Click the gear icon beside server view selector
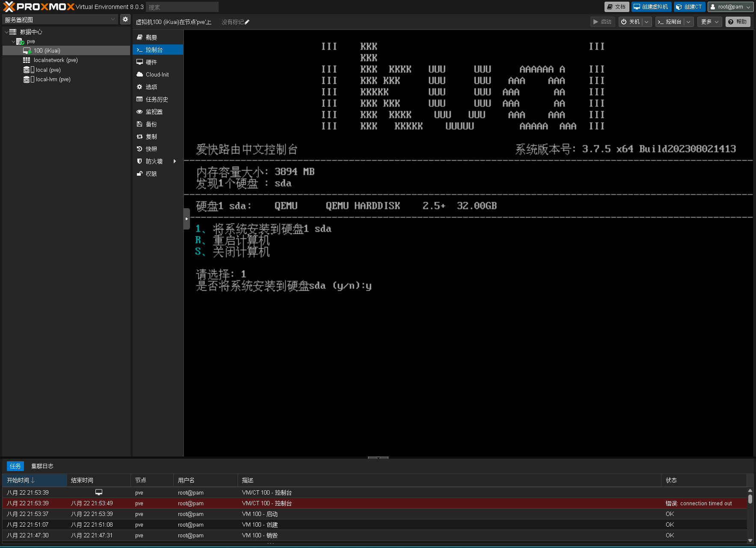This screenshot has height=548, width=756. point(125,19)
